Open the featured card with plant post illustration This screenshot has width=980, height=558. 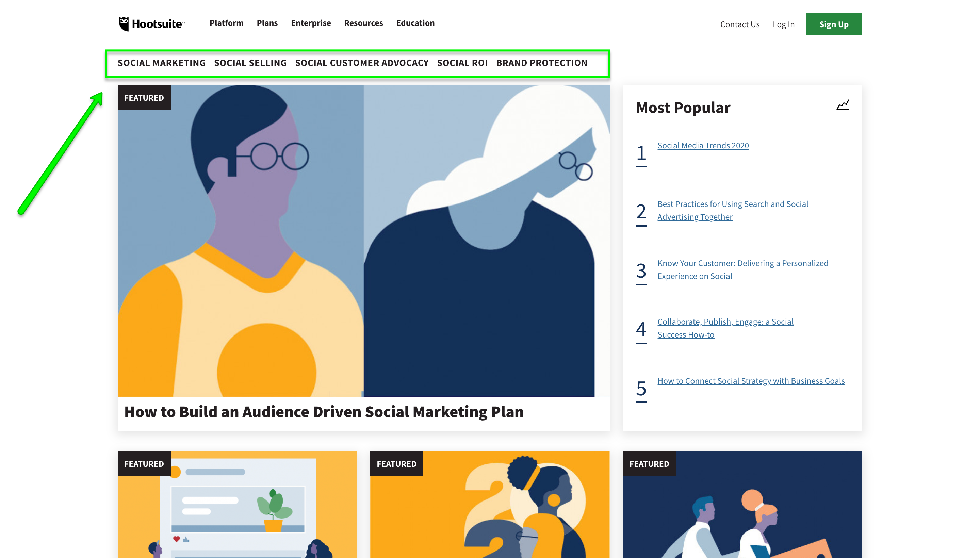[237, 504]
